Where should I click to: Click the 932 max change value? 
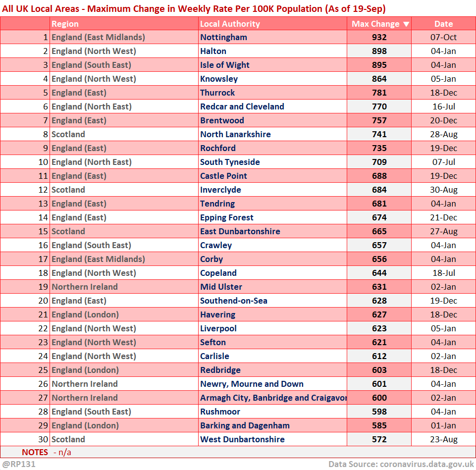tap(379, 37)
